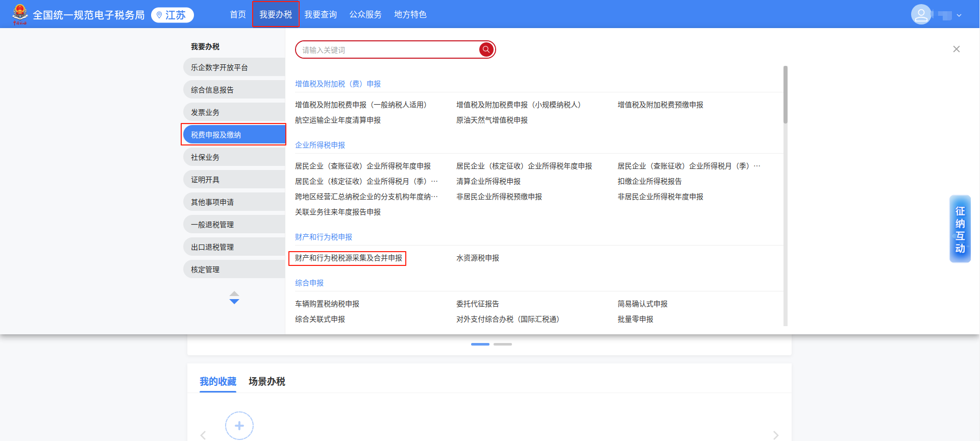
Task: Open 增值税及附加税费申报（小规模纳税人） link
Action: coord(518,105)
